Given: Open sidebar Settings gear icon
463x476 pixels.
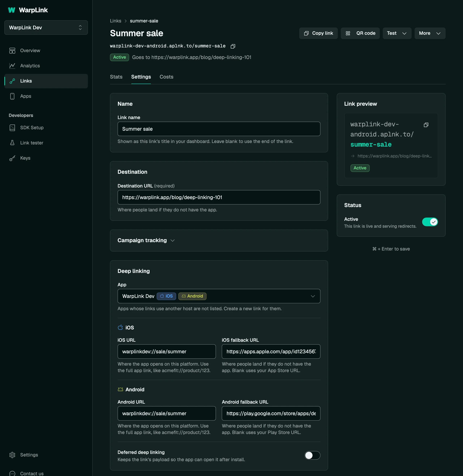Looking at the screenshot, I should tap(12, 455).
